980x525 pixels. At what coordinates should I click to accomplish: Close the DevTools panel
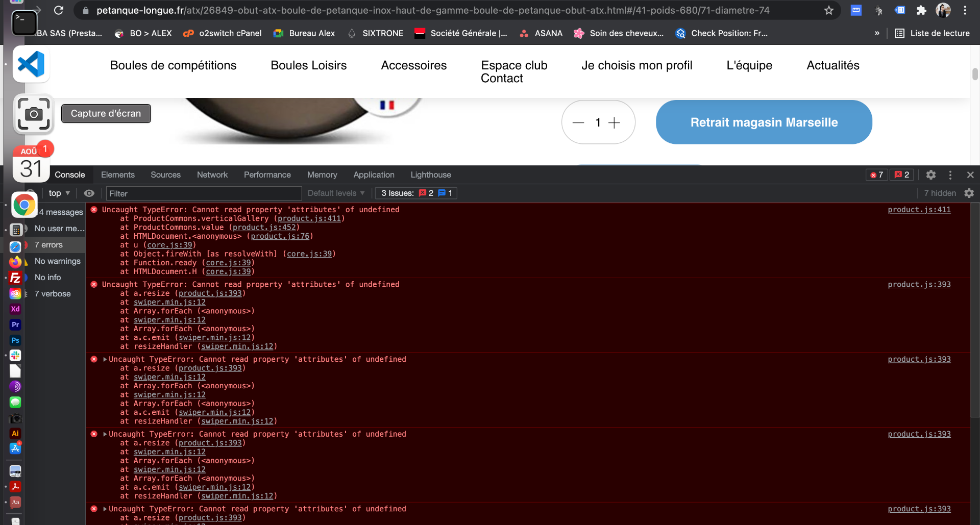click(970, 175)
